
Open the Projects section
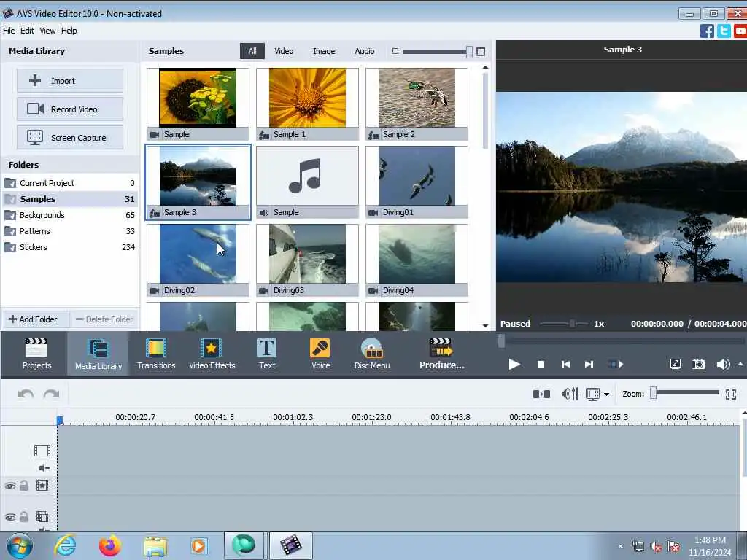[36, 354]
